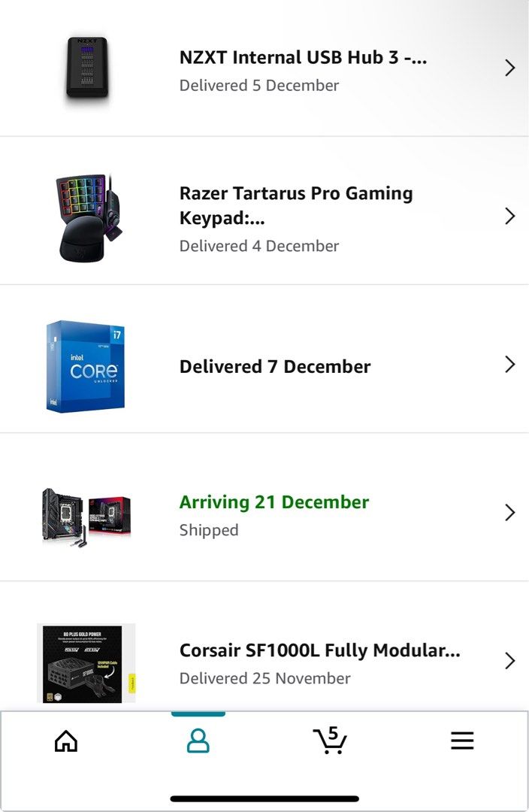The image size is (529, 812).
Task: Tap the Delivered 7 December text
Action: point(275,367)
